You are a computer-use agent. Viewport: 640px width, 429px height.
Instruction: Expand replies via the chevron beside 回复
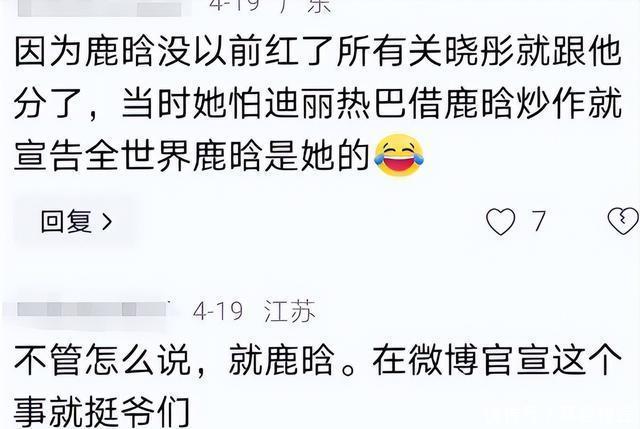click(x=107, y=222)
